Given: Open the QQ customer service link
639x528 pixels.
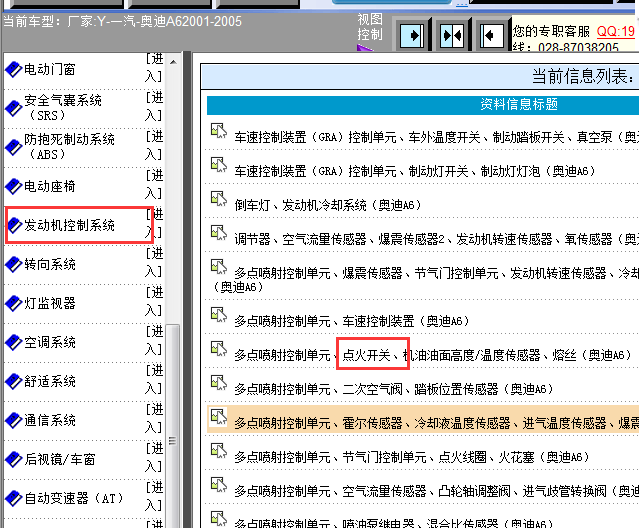Looking at the screenshot, I should [616, 31].
